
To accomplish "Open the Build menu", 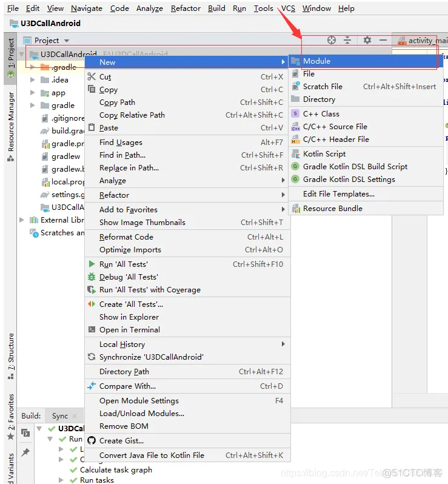I will point(216,8).
